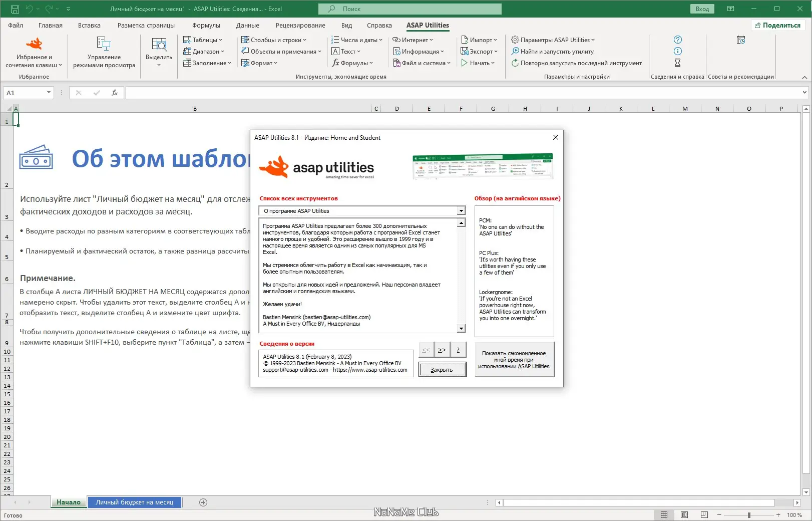Click the zoom in plus button
The width and height of the screenshot is (812, 521).
pyautogui.click(x=778, y=515)
